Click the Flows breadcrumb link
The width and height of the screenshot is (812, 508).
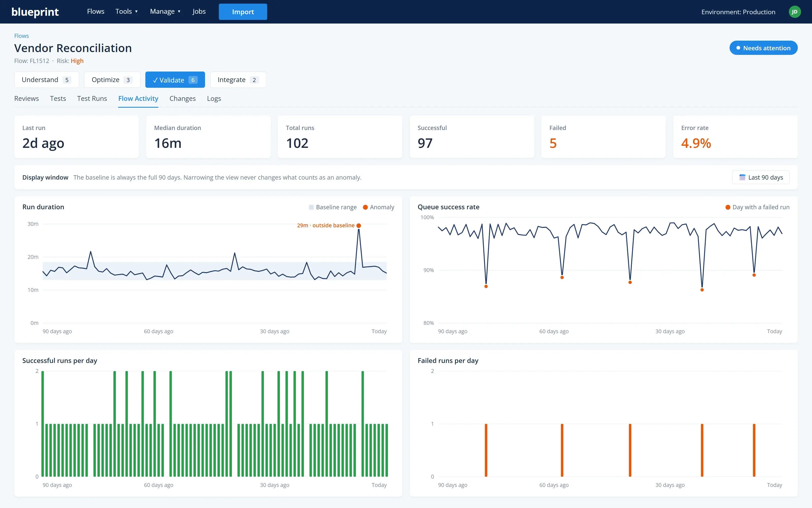point(22,36)
